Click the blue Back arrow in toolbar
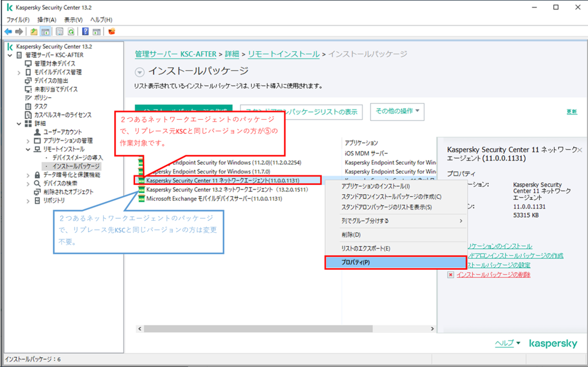The image size is (588, 367). pos(8,31)
